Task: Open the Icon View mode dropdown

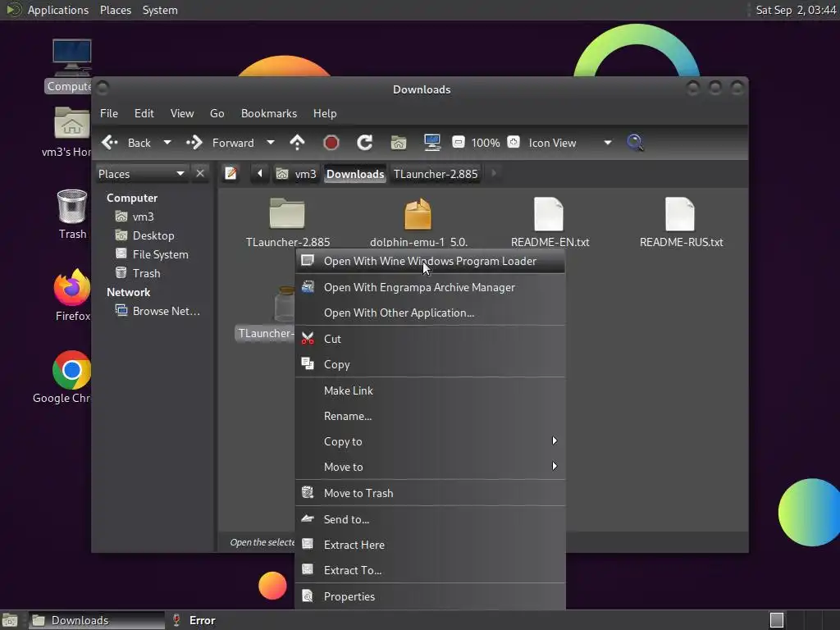Action: point(570,143)
